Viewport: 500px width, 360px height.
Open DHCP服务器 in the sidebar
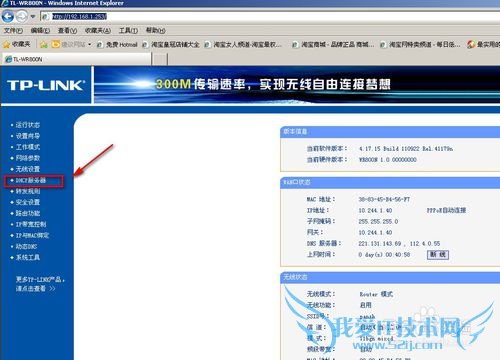31,180
